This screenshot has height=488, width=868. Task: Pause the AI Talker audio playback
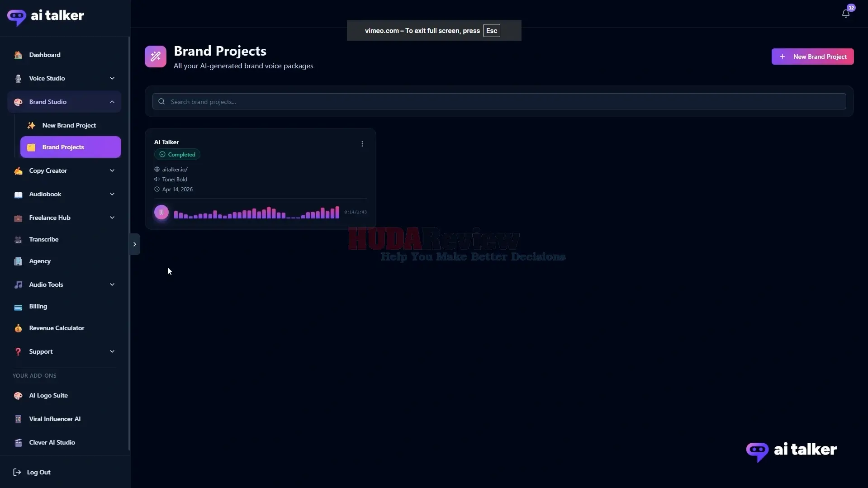161,212
